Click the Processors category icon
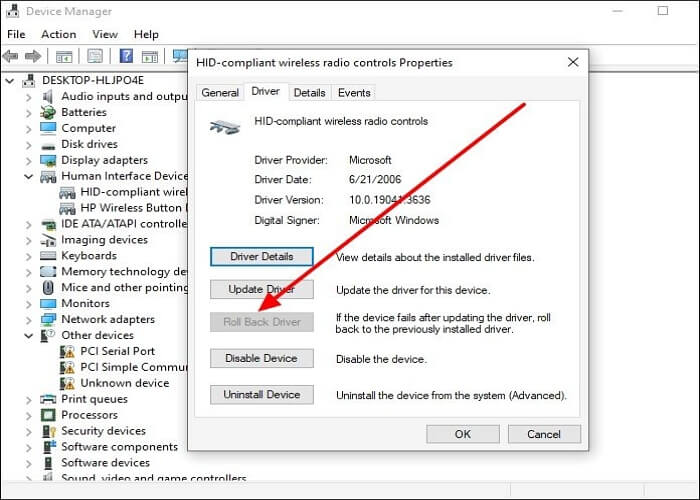700x500 pixels. coord(48,415)
